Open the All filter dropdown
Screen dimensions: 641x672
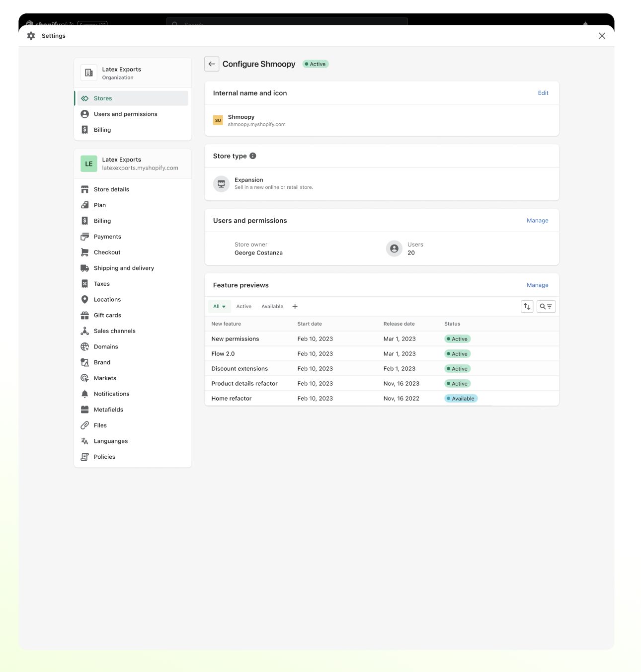click(x=219, y=307)
